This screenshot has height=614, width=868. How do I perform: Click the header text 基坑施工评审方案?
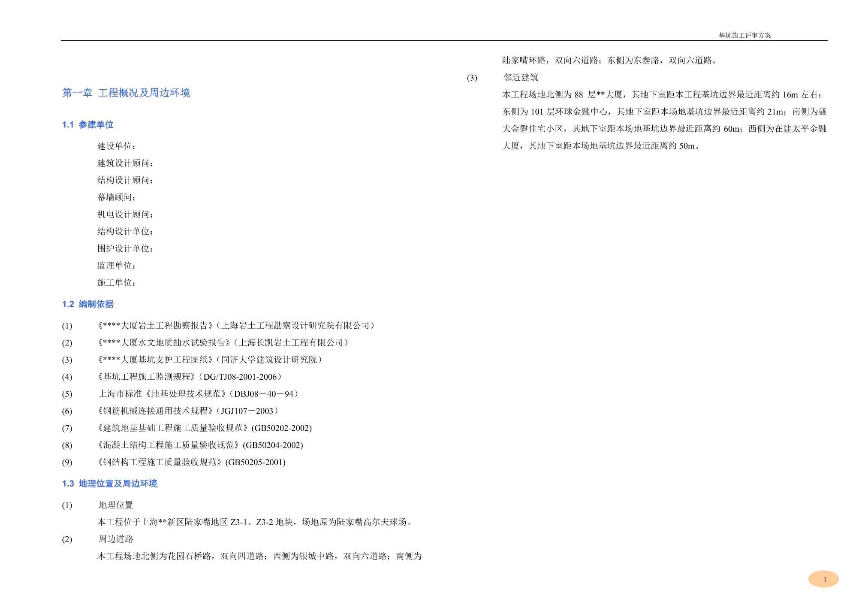click(744, 36)
